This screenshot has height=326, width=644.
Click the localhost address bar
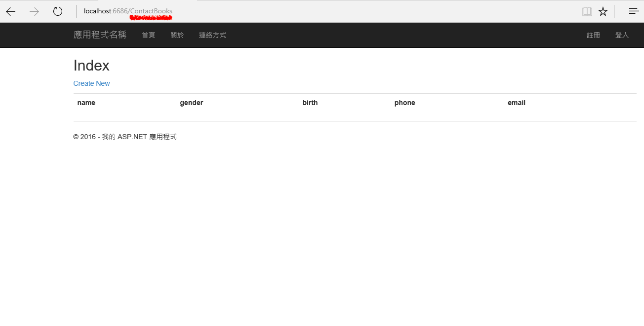pyautogui.click(x=128, y=11)
